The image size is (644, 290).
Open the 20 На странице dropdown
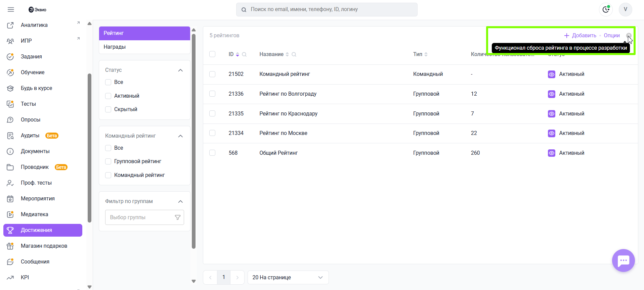pos(288,278)
